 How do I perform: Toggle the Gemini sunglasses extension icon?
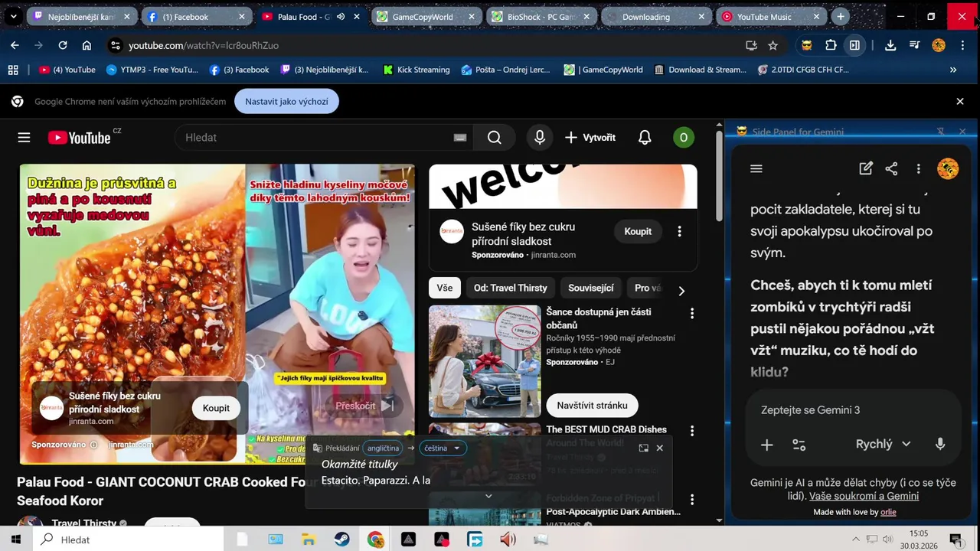(806, 45)
